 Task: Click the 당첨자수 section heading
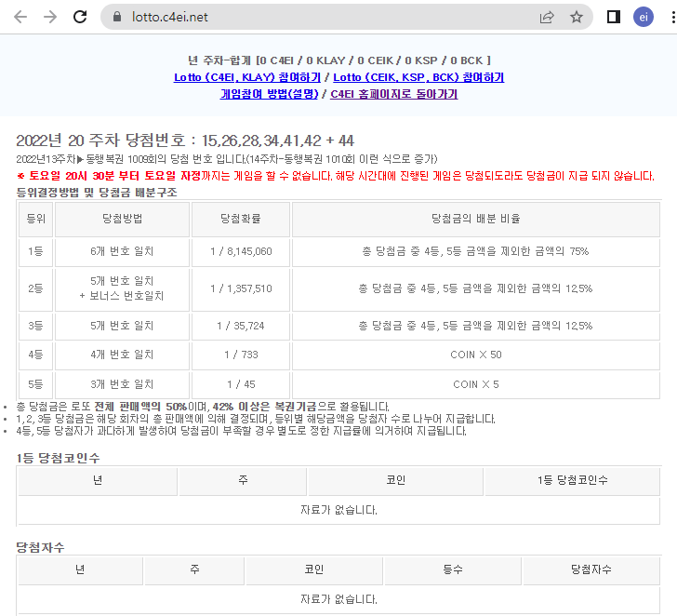40,548
